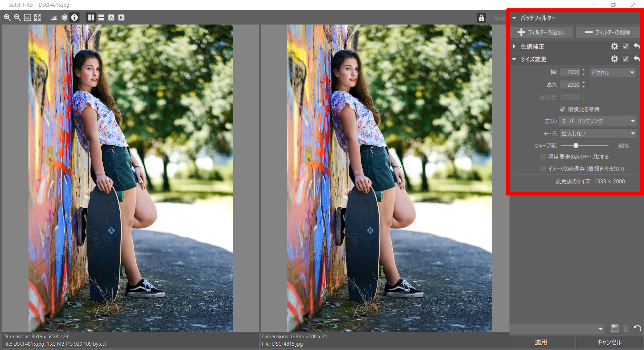
Task: Uncheck 縦横比を維持 option
Action: click(x=562, y=109)
